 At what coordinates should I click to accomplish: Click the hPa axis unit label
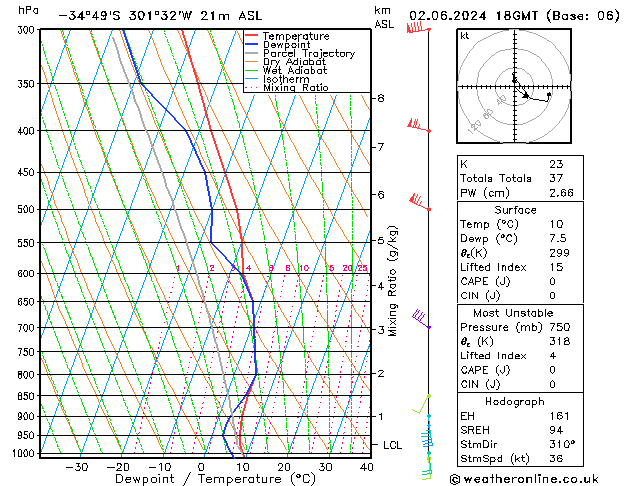pos(28,11)
